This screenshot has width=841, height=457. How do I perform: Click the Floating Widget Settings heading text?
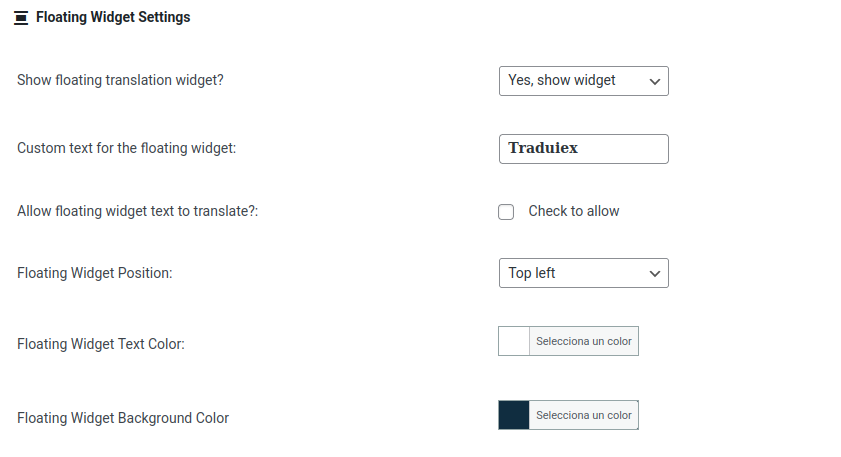click(112, 17)
